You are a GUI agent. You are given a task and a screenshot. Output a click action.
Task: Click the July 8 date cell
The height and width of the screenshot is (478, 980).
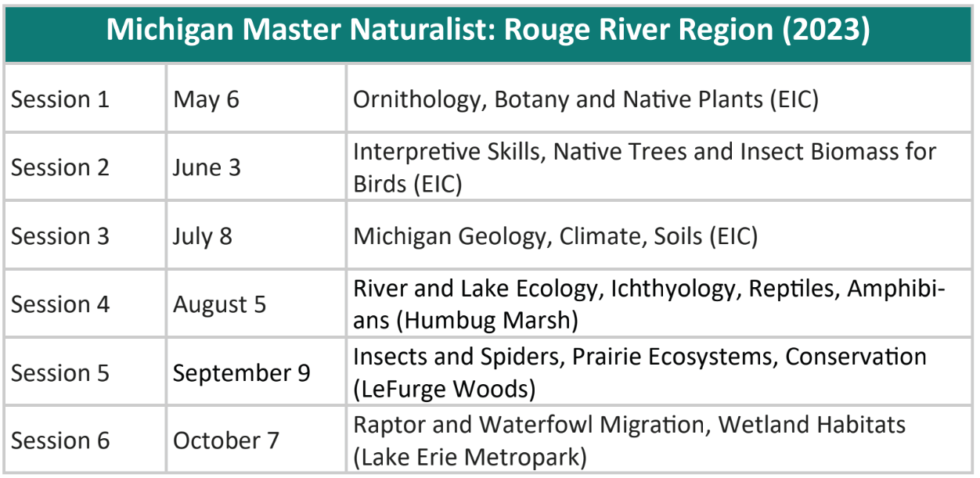(x=203, y=236)
